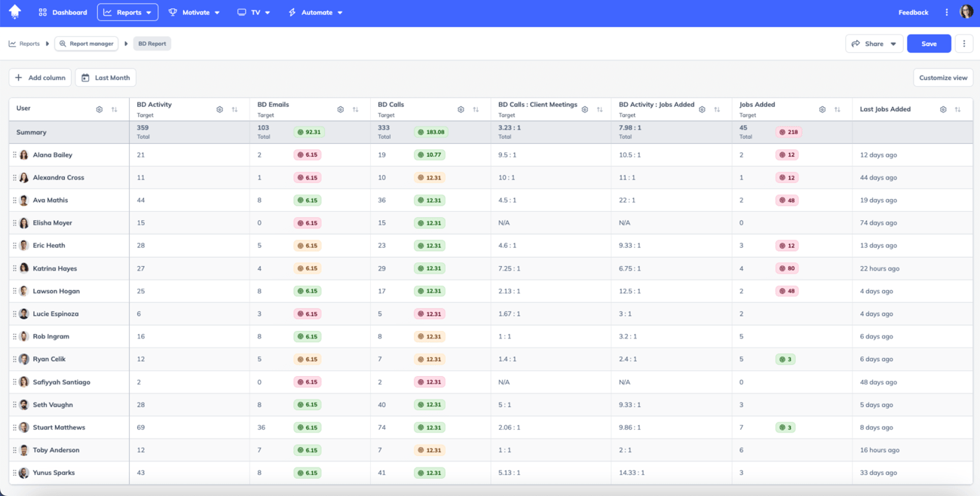Open the BD Activity column settings gear
Image resolution: width=980 pixels, height=496 pixels.
(x=219, y=109)
